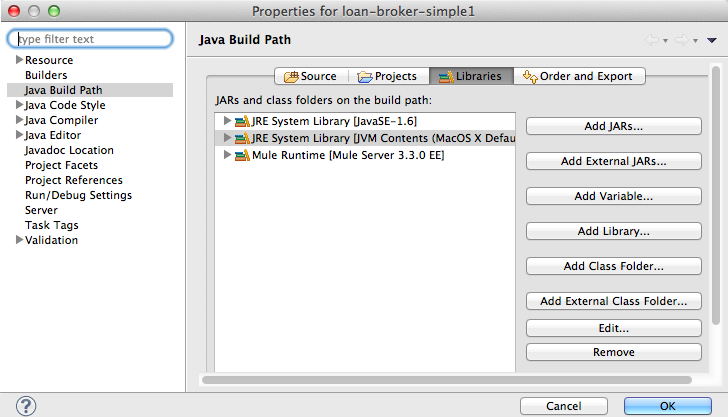Remove the selected library entry
This screenshot has height=417, width=728.
[x=613, y=352]
